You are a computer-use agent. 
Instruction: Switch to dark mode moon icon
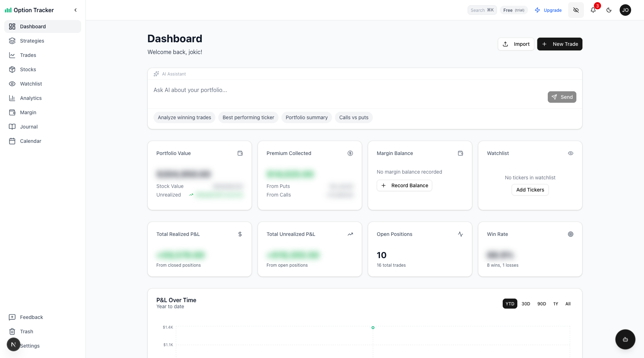(609, 10)
